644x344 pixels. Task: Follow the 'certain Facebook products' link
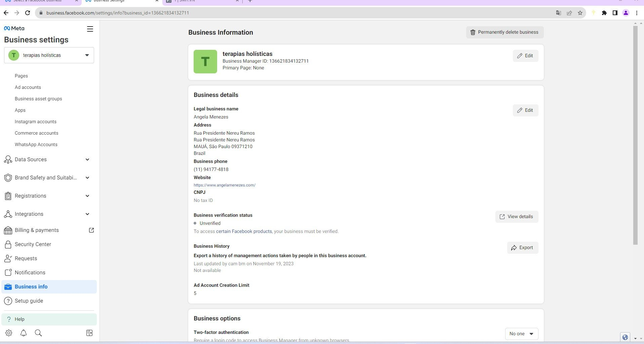[244, 232]
